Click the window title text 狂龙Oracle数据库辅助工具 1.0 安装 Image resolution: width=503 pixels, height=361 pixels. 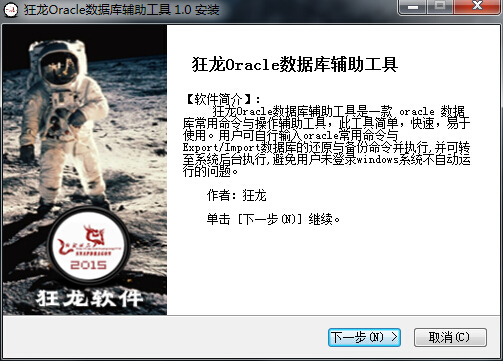click(x=121, y=10)
